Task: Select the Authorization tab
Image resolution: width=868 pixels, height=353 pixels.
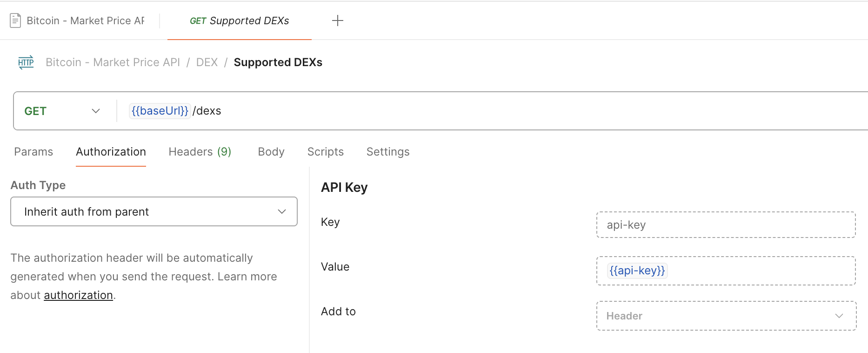Action: pos(111,152)
